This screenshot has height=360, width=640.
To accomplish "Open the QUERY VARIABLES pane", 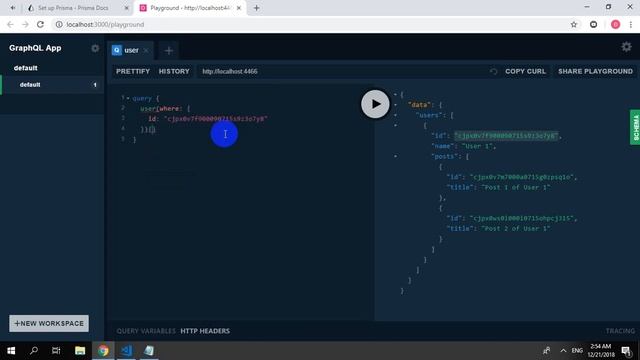I will [146, 331].
